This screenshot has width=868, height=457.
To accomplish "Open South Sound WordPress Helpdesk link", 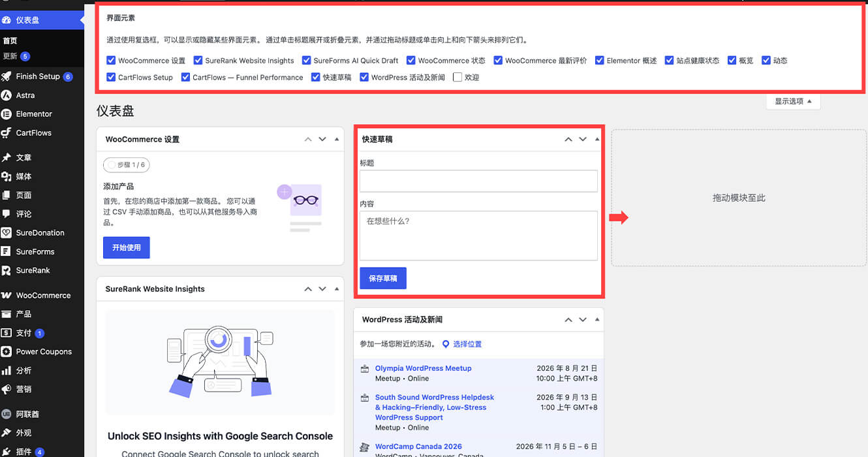I will (x=435, y=407).
